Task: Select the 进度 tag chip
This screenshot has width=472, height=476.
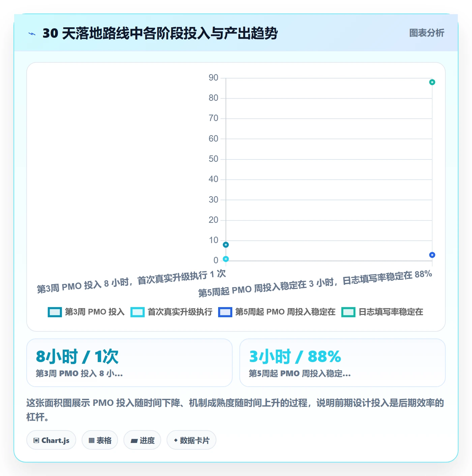Action: click(142, 440)
